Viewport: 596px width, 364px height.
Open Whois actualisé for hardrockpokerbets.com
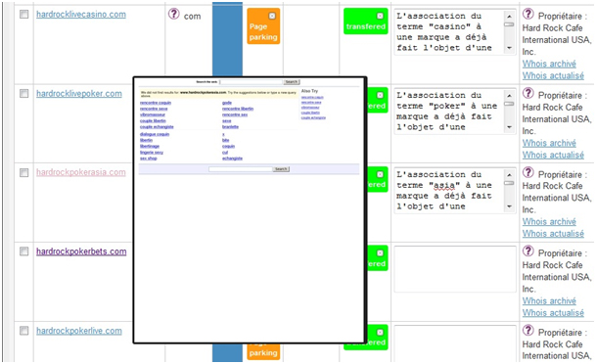click(x=553, y=313)
